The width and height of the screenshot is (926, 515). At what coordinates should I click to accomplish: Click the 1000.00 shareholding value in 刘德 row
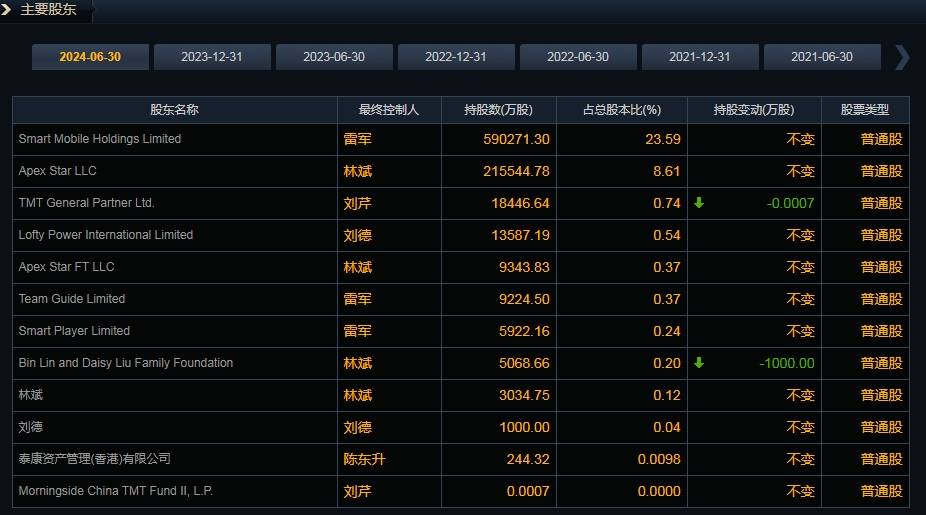point(524,427)
